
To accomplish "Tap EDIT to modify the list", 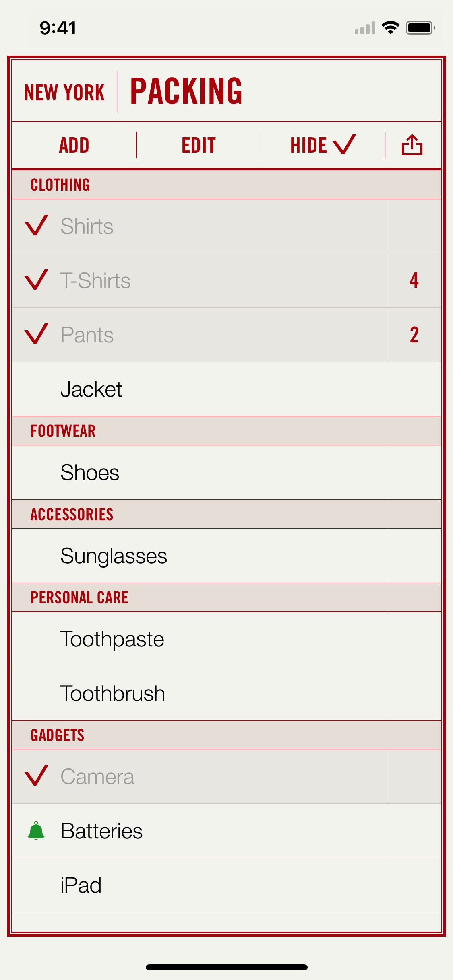I will pyautogui.click(x=198, y=145).
